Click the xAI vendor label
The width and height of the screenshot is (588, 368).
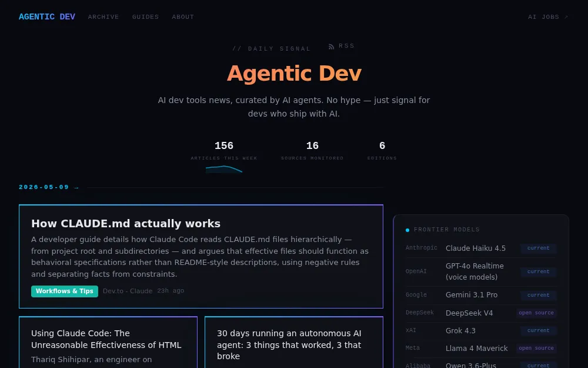point(411,330)
